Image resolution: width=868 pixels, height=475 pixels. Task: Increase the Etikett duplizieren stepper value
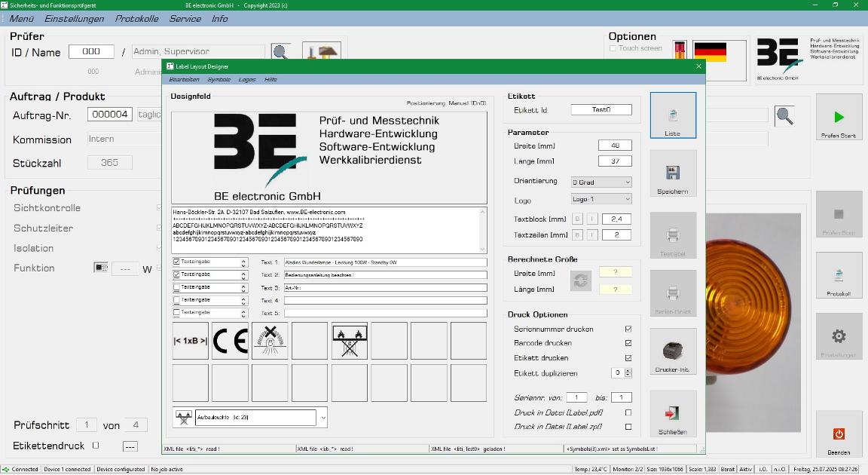click(628, 370)
